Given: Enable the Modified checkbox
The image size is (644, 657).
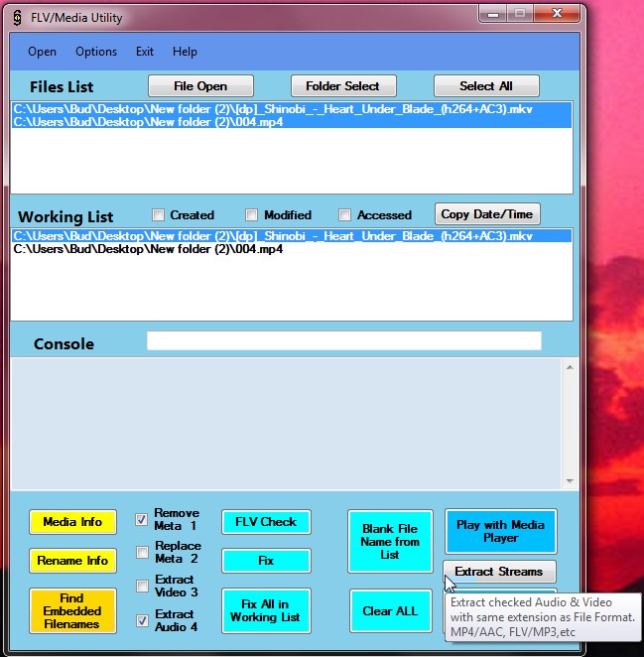Looking at the screenshot, I should 251,215.
